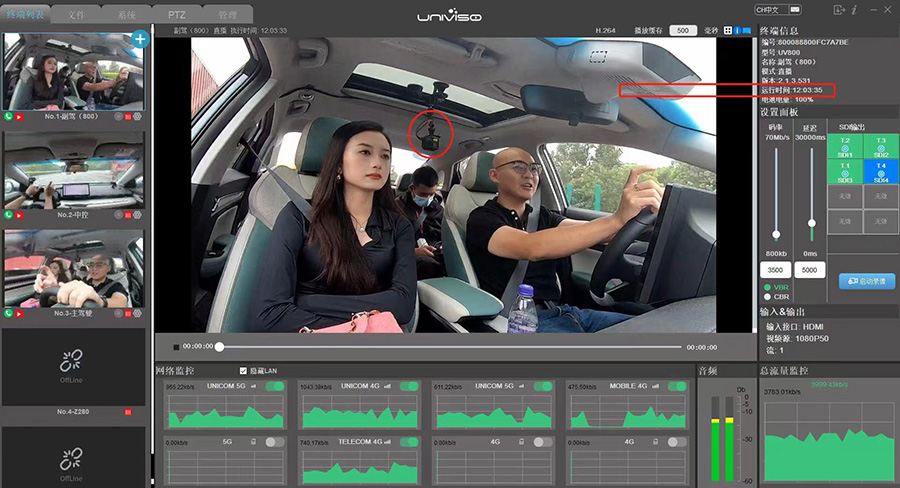Click red record icon of No.1-副驾

(x=128, y=117)
